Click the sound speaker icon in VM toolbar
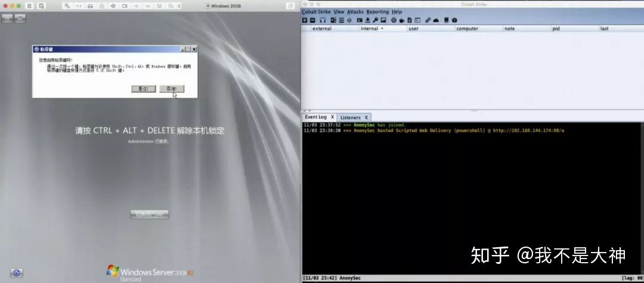The height and width of the screenshot is (283, 644). (113, 6)
